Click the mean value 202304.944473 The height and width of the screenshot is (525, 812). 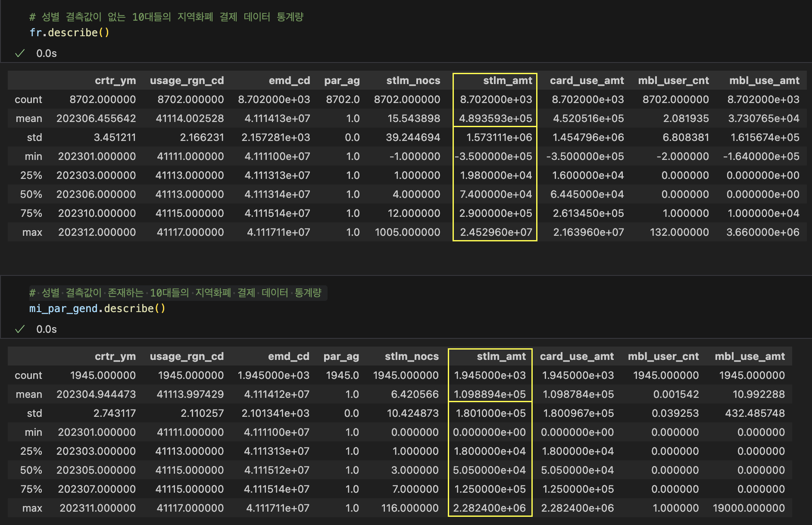pyautogui.click(x=96, y=394)
